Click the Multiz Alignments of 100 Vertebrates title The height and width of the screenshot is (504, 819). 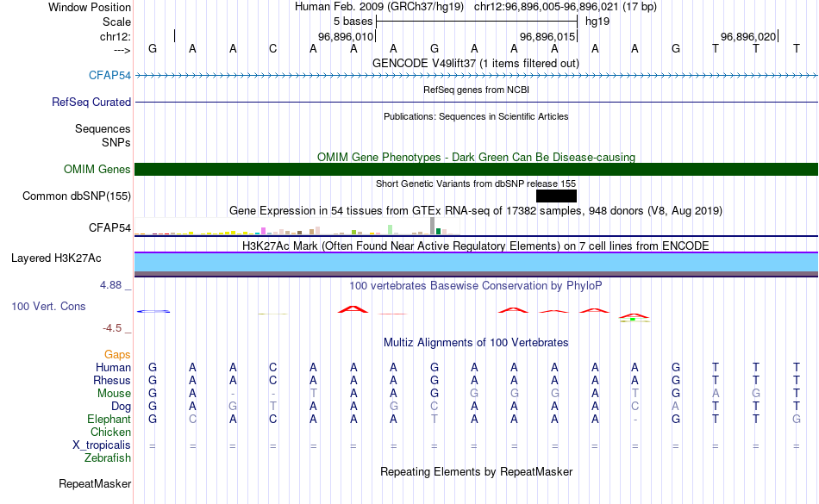[476, 342]
